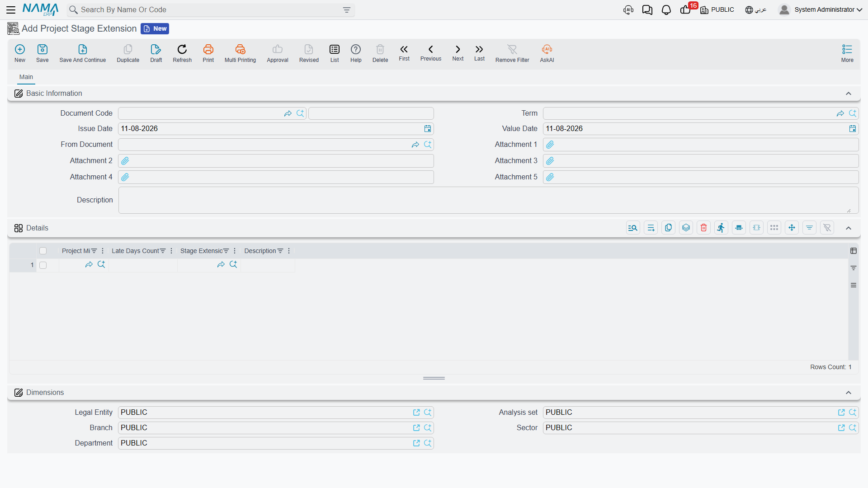Open the AskAI assistant
The height and width of the screenshot is (488, 868).
547,53
